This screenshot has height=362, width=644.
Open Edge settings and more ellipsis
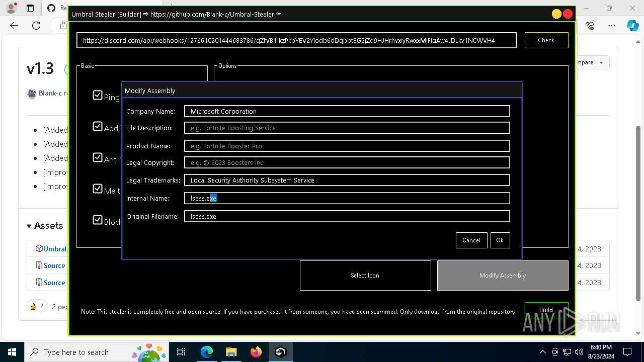coord(612,26)
